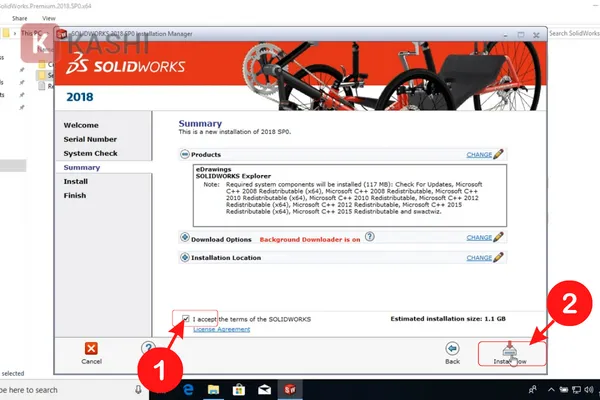600x400 pixels.
Task: Expand the Download Options section
Action: tap(184, 237)
